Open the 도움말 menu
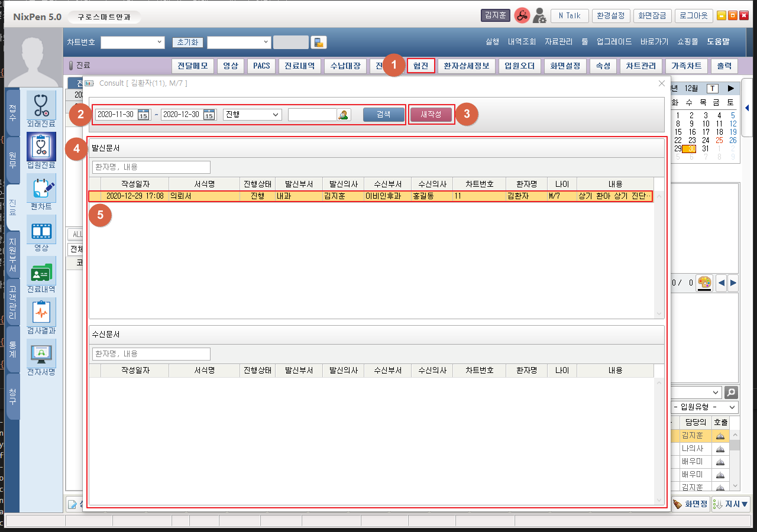This screenshot has height=532, width=757. point(718,42)
